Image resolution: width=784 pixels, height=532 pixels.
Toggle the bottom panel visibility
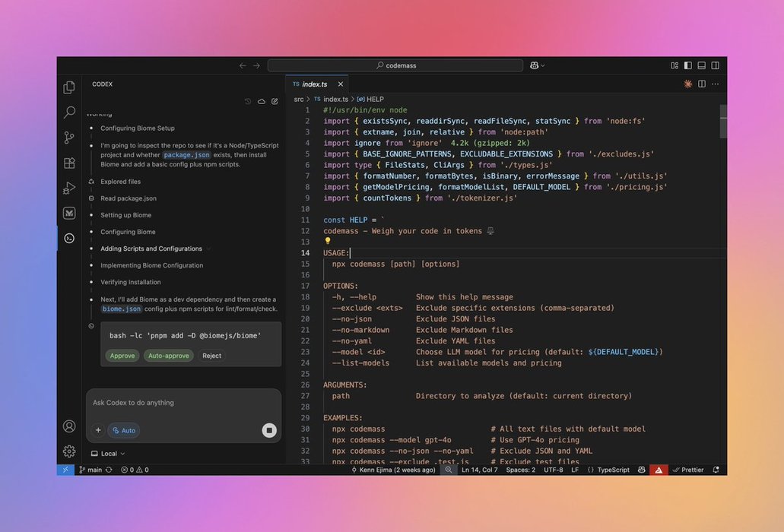click(702, 65)
